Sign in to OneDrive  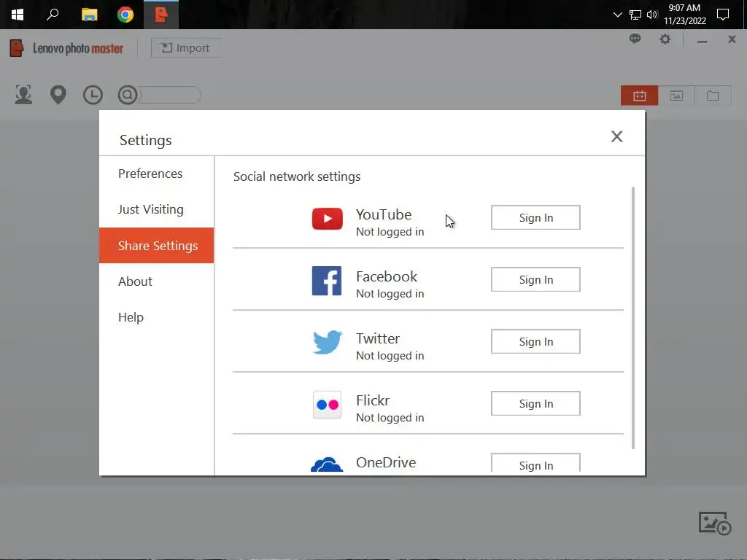[x=535, y=463]
